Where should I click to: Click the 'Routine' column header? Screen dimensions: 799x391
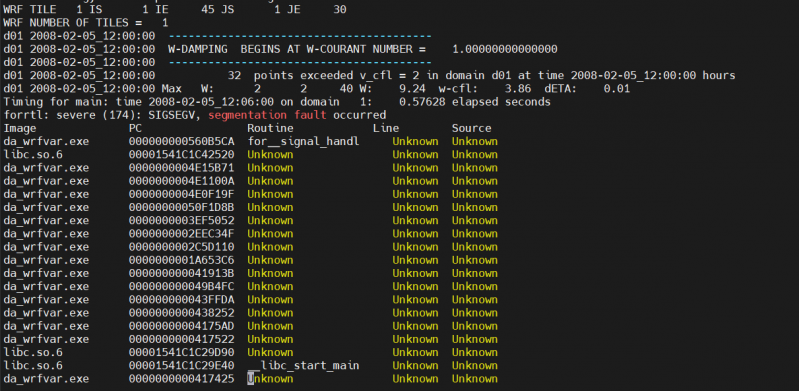(271, 128)
